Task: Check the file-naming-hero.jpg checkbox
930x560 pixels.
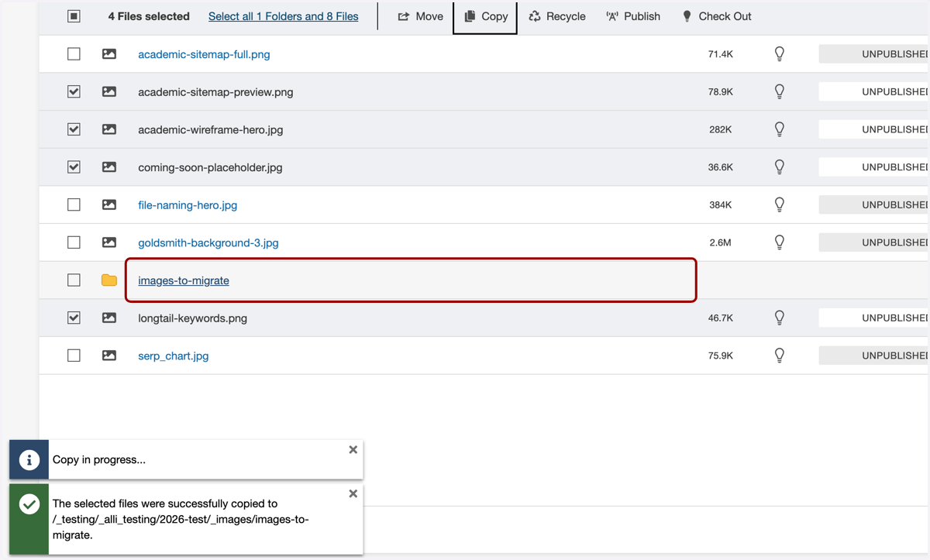Action: 74,204
